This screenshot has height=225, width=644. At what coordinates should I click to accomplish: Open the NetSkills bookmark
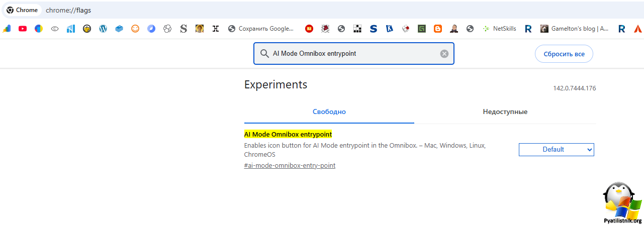coord(499,29)
